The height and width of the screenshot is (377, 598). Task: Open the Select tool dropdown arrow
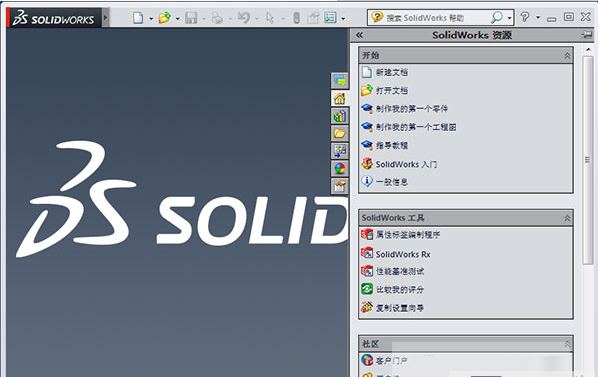283,18
